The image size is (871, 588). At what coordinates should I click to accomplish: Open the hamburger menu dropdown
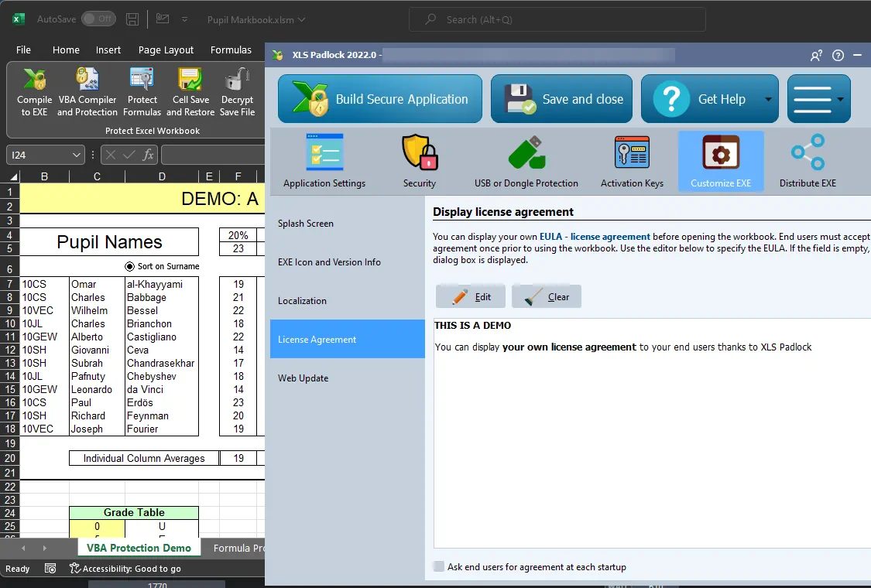(x=819, y=99)
